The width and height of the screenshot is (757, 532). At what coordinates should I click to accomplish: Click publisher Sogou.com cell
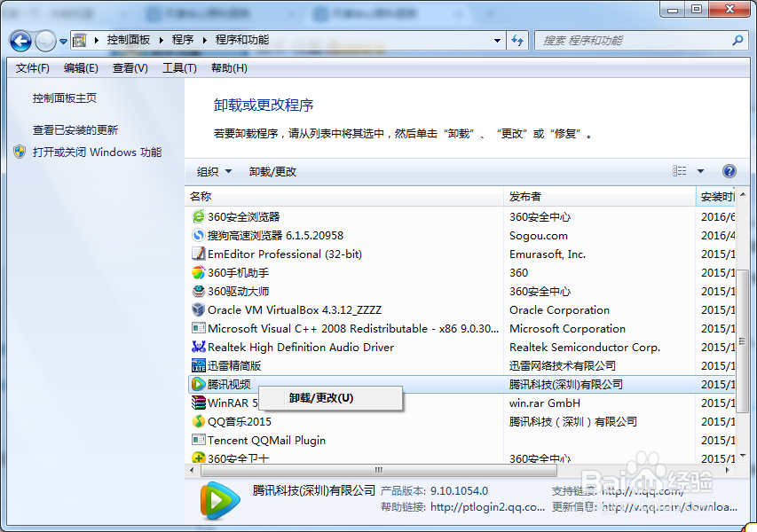pyautogui.click(x=539, y=235)
